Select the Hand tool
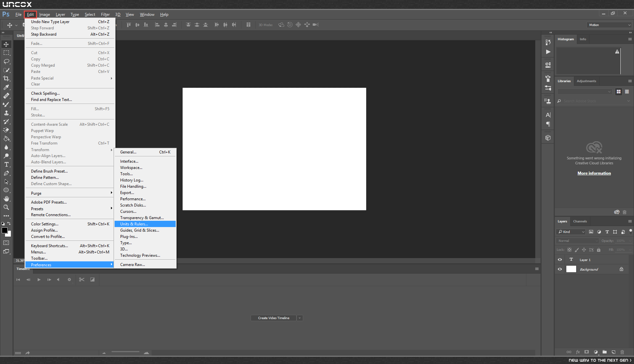The image size is (634, 364). click(6, 199)
